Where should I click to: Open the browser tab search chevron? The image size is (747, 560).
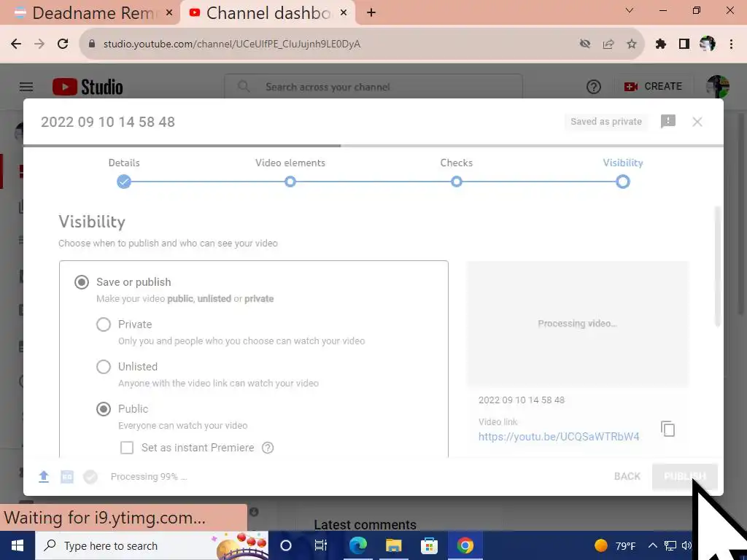pyautogui.click(x=630, y=10)
